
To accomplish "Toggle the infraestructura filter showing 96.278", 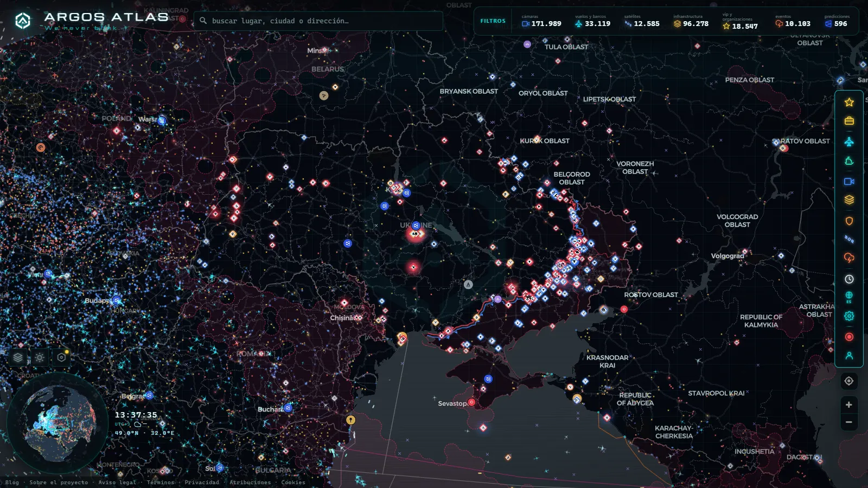I will tap(691, 21).
